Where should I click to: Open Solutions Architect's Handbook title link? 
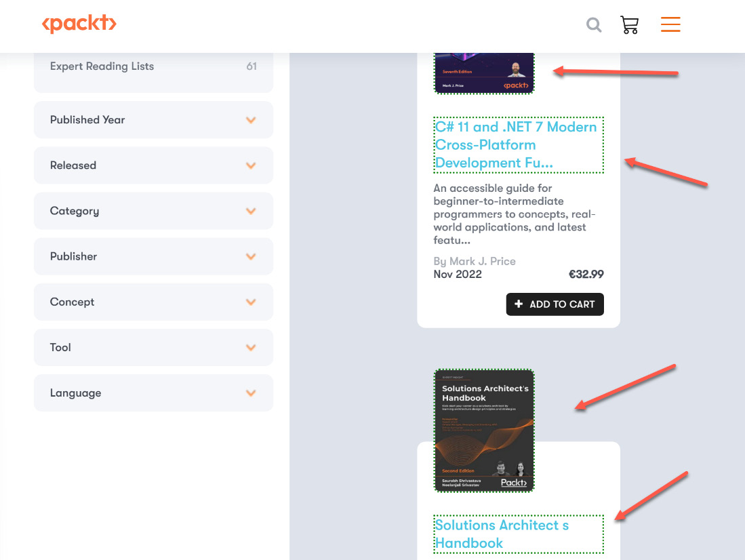[519, 534]
